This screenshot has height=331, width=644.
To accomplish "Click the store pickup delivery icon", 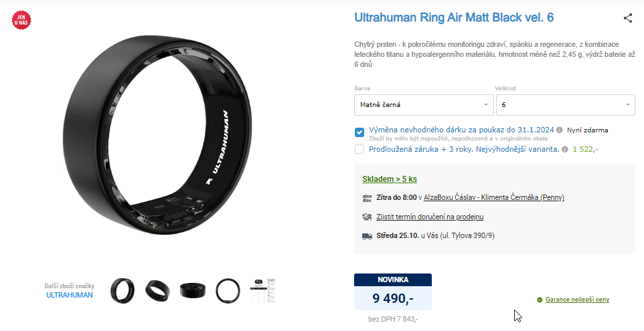I will pos(367,217).
